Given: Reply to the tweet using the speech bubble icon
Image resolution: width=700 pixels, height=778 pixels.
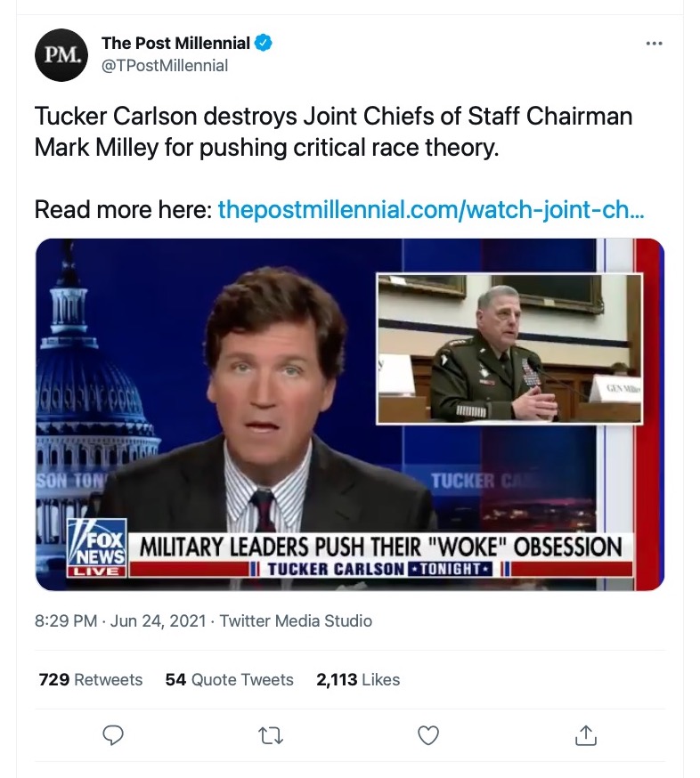Looking at the screenshot, I should point(112,735).
